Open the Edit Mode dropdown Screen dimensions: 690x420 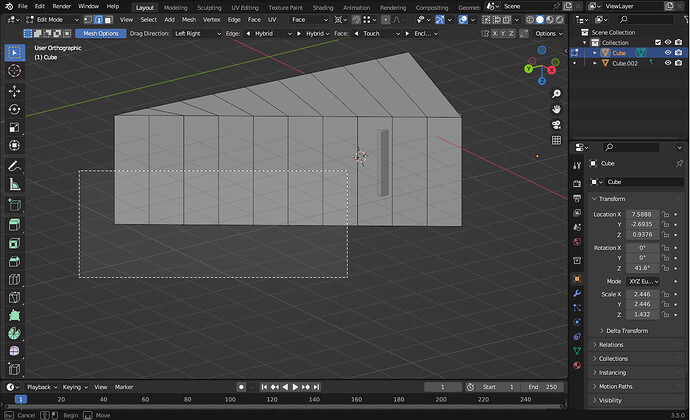(52, 19)
